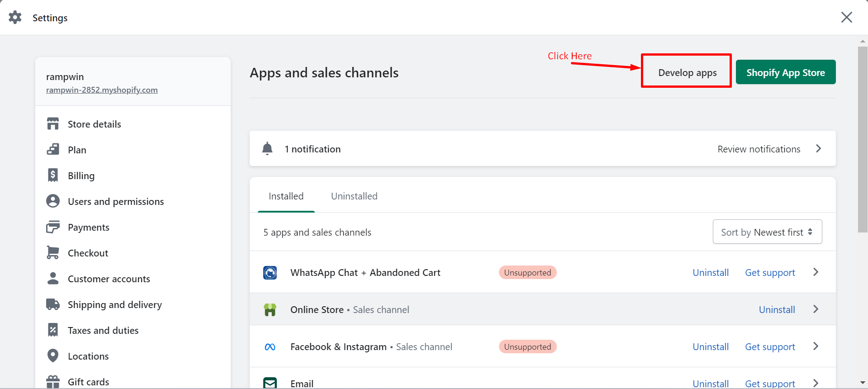Select the Installed tab

tap(286, 196)
